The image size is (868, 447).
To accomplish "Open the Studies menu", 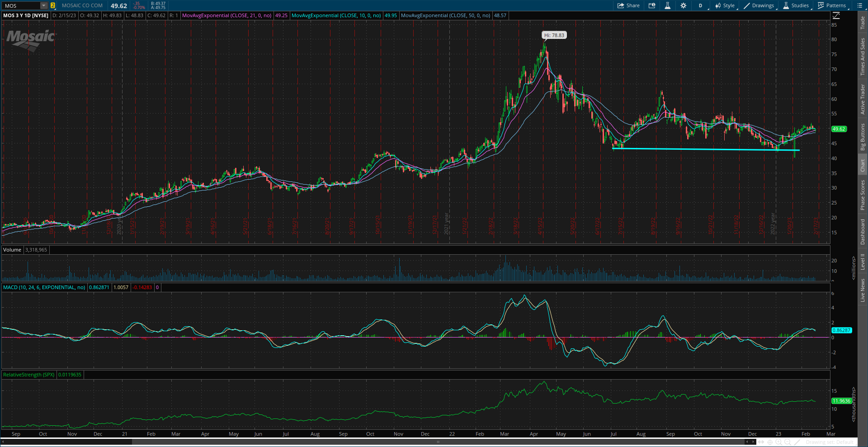I will click(x=796, y=5).
